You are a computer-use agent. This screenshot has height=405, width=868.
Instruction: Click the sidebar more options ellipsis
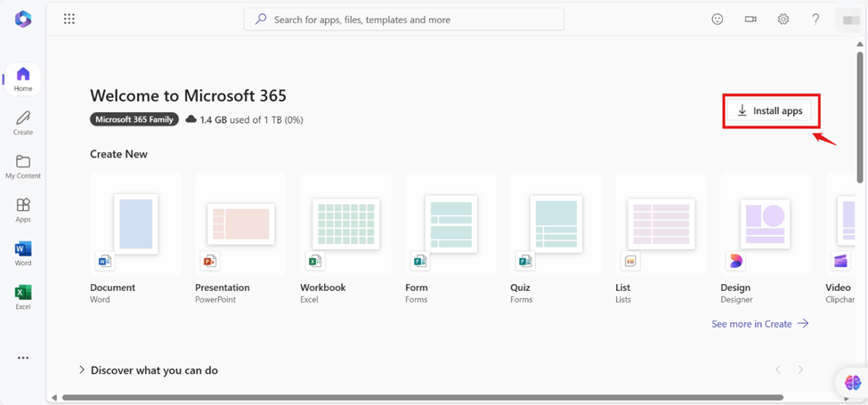(23, 358)
